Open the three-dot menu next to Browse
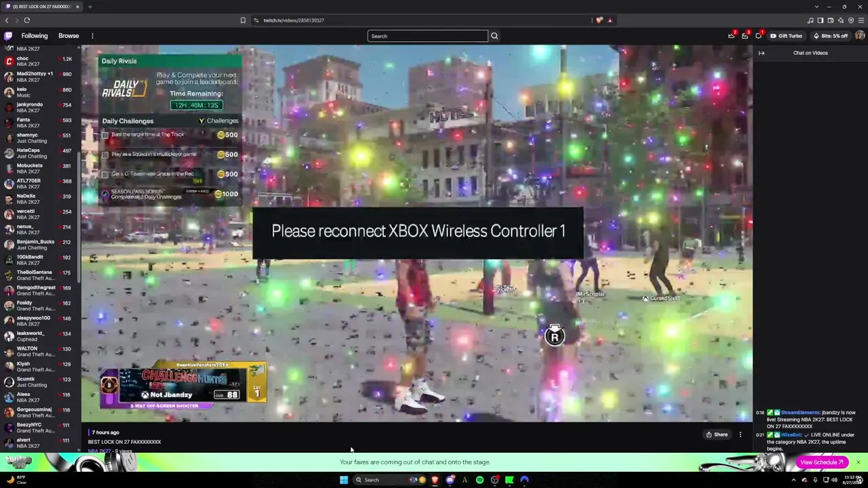 (x=92, y=36)
